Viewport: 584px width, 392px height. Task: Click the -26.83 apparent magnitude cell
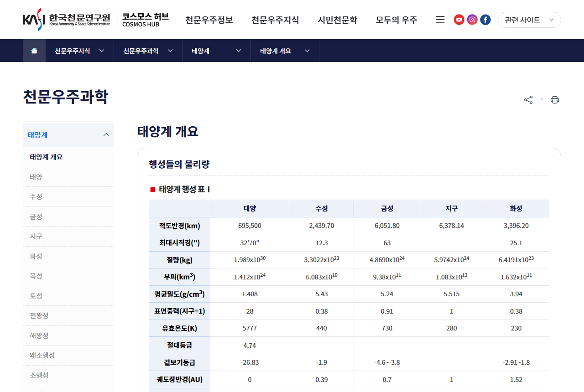coord(250,362)
